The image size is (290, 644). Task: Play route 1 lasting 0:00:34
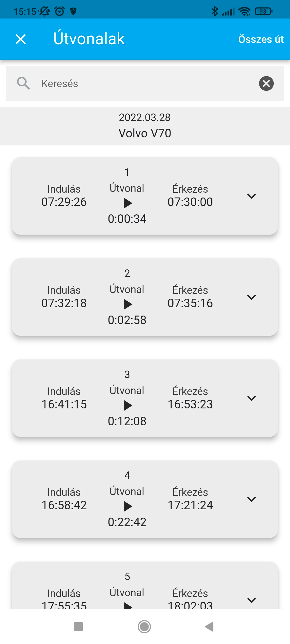click(128, 203)
